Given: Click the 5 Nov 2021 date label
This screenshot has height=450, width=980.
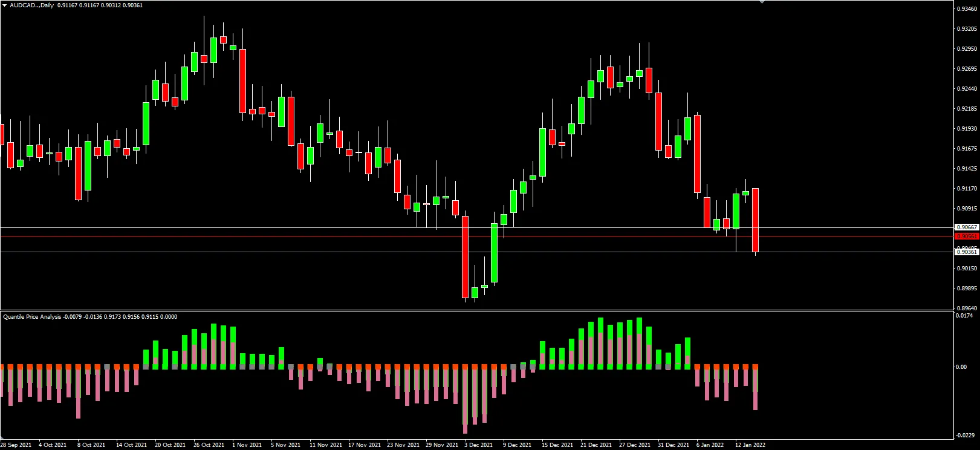Looking at the screenshot, I should [286, 445].
